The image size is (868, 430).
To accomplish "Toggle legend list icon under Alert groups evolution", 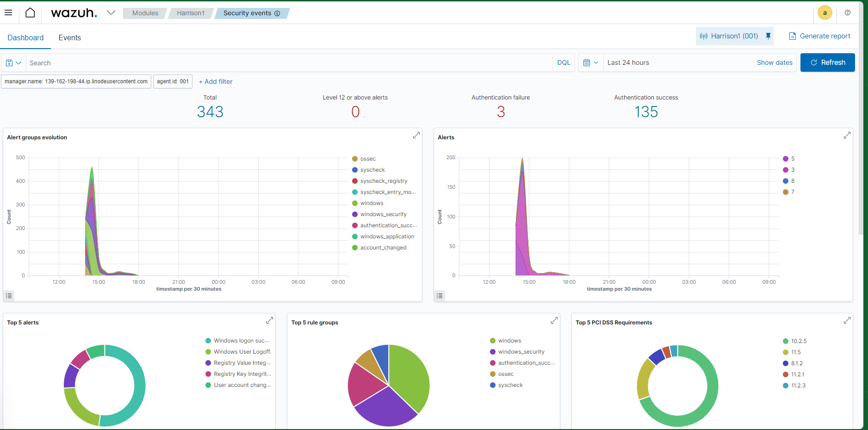I will (x=9, y=295).
